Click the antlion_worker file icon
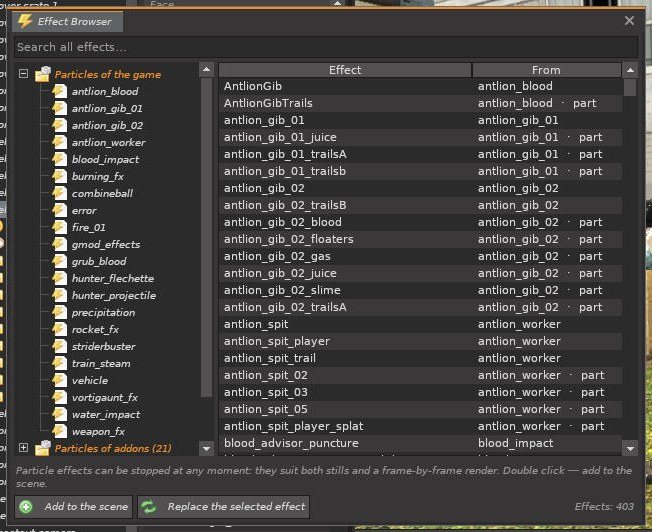This screenshot has width=652, height=532. click(59, 142)
